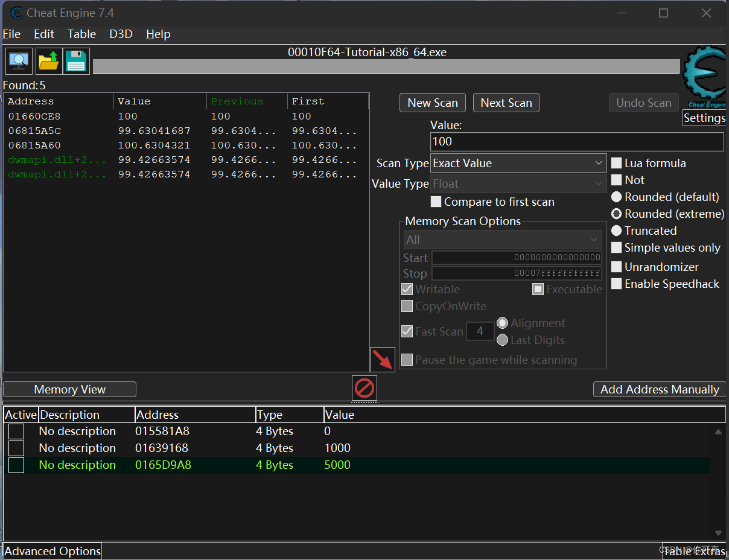Click the address list scroll down arrow
The image size is (729, 560).
tap(718, 533)
